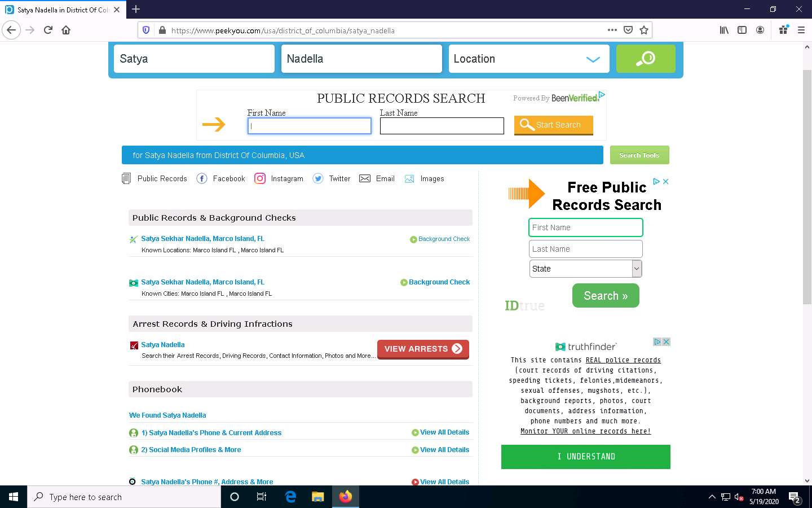
Task: Close the IDtrue ad with X icon
Action: point(665,181)
